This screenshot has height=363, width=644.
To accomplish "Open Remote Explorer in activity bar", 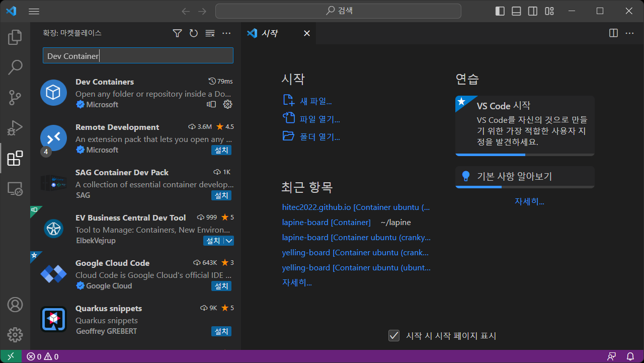I will [15, 188].
